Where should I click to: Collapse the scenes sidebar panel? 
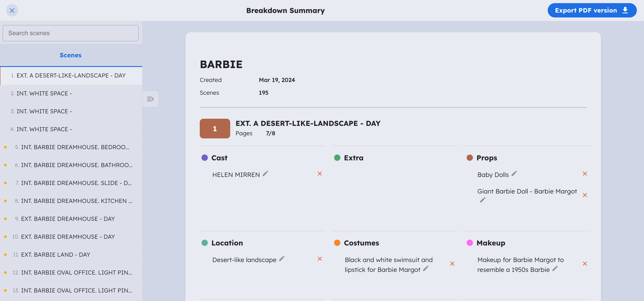[150, 99]
